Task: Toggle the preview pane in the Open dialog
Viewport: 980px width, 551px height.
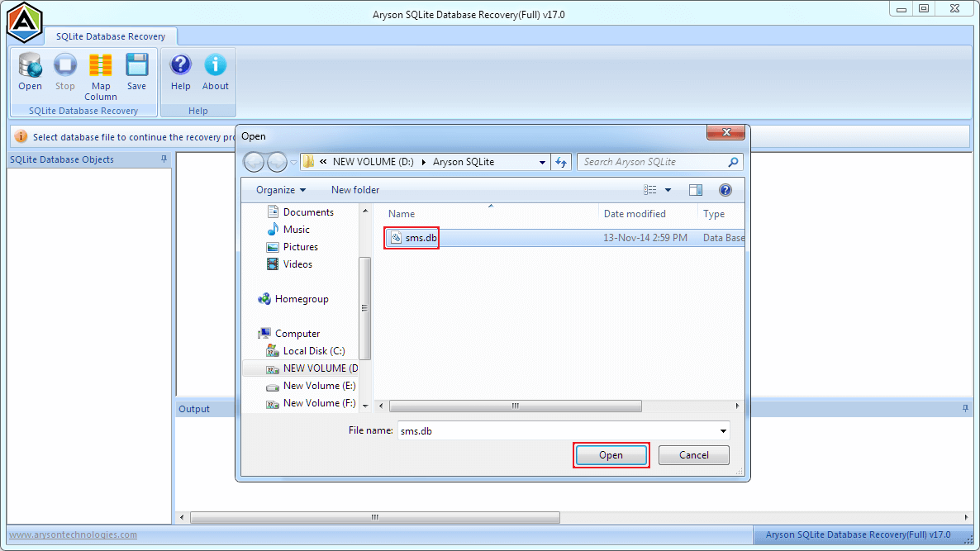Action: pyautogui.click(x=695, y=189)
